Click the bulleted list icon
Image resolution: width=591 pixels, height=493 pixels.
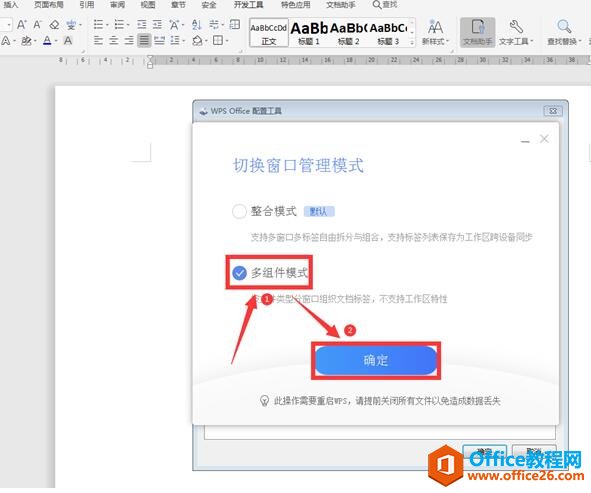(x=98, y=25)
